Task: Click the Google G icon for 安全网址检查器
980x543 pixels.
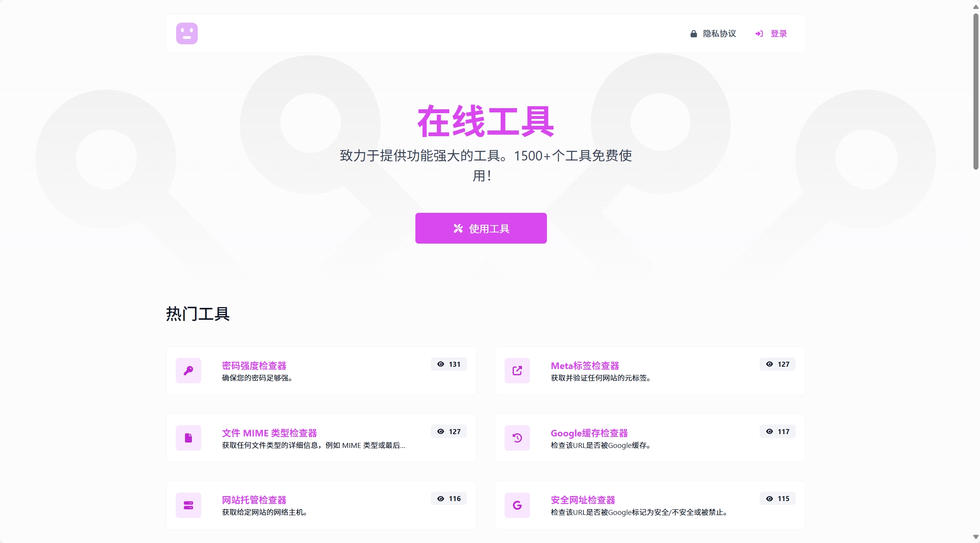Action: point(517,505)
